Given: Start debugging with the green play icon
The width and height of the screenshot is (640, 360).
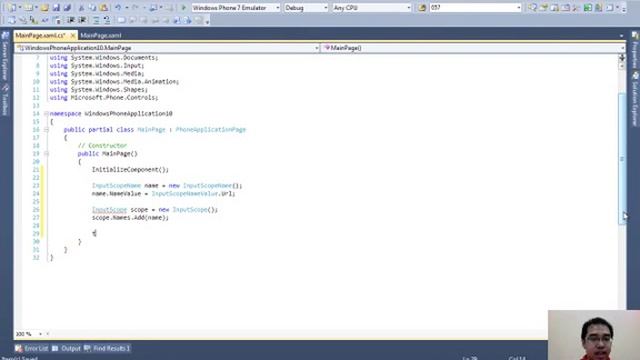Looking at the screenshot, I should [183, 8].
